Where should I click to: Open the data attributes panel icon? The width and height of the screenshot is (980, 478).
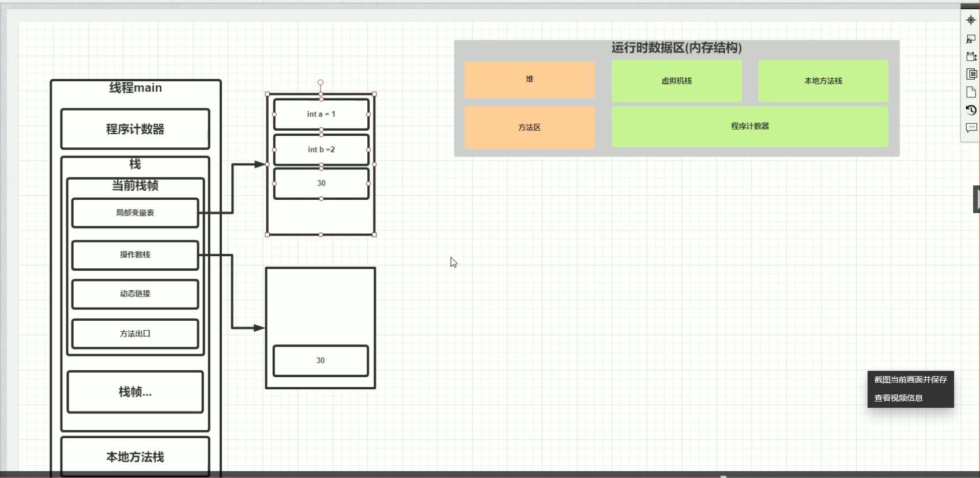pyautogui.click(x=971, y=74)
